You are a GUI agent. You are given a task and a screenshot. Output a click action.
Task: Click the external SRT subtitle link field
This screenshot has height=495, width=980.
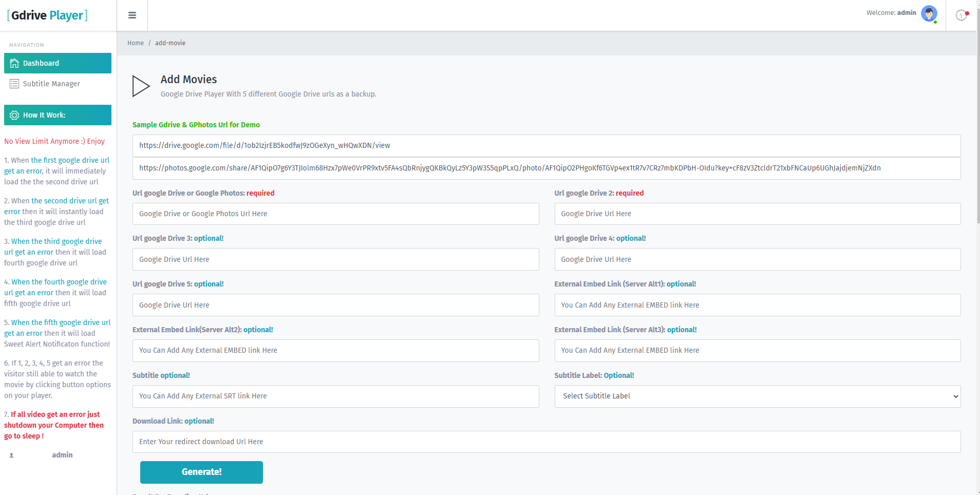335,396
